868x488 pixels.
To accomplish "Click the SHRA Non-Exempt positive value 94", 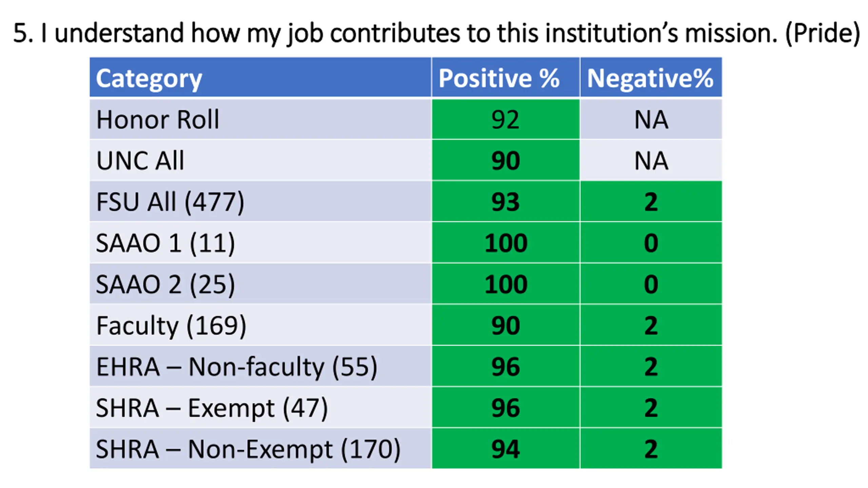I will click(506, 449).
